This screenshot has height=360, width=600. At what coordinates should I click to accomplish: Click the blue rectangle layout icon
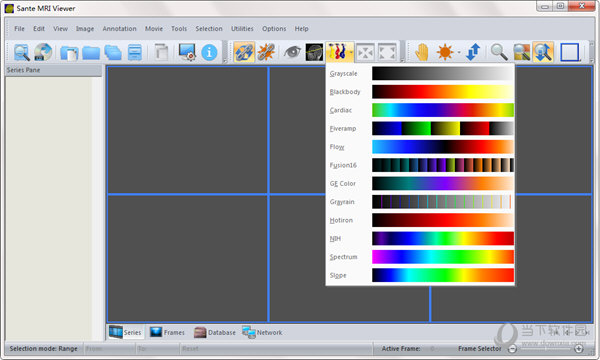(x=569, y=52)
